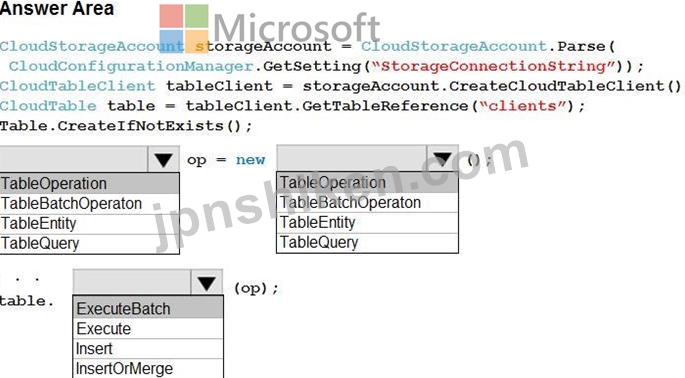Open the dropdown arrow after the new keyword
685x378 pixels.
point(442,159)
